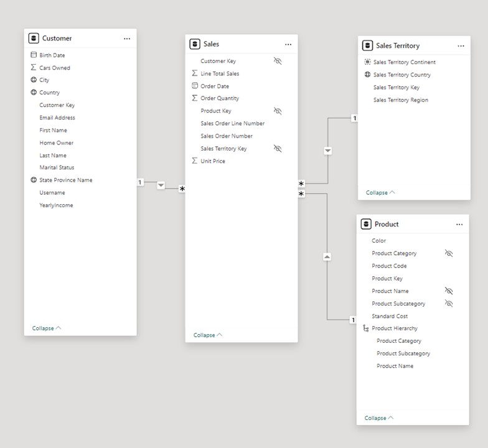The image size is (488, 448).
Task: Click the globe icon beside Sales Territory Country
Action: click(x=367, y=75)
